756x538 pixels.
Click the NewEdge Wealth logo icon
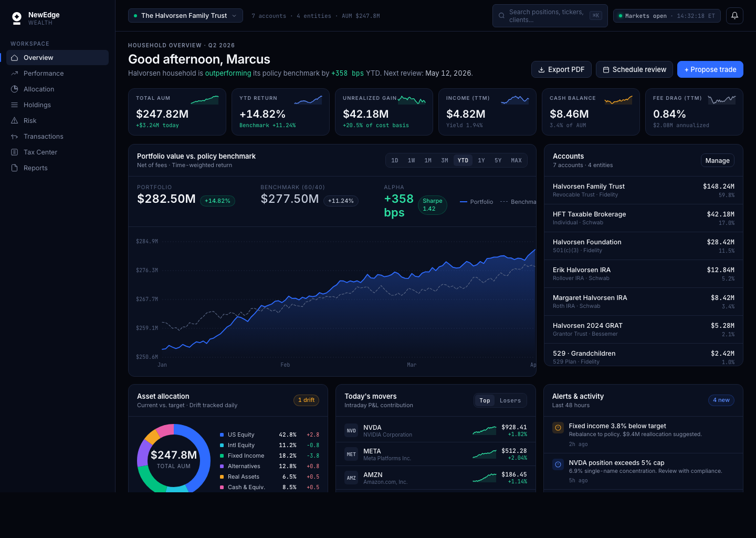tap(17, 18)
